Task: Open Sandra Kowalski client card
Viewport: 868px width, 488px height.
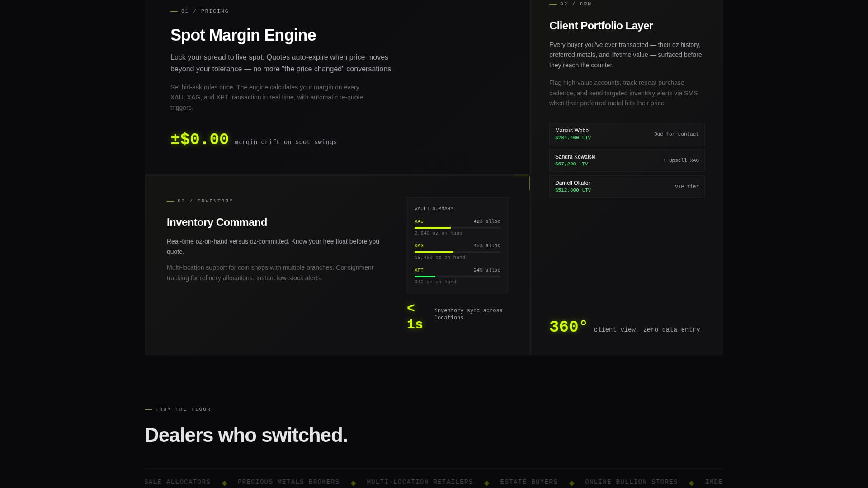Action: pos(627,160)
